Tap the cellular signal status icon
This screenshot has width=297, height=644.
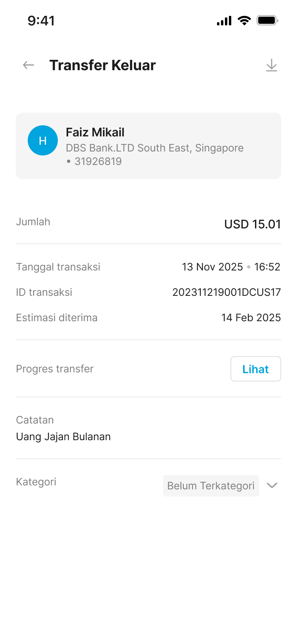click(x=224, y=21)
